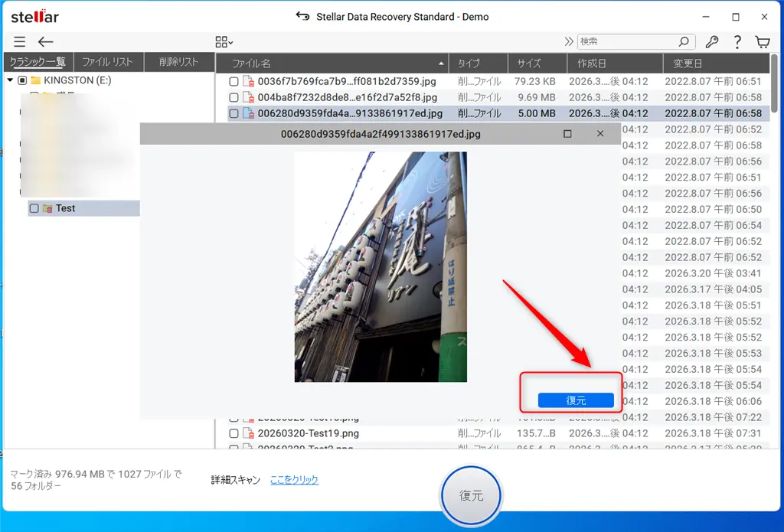The height and width of the screenshot is (532, 784).
Task: Collapse the KINGSTON (E:) tree node
Action: [x=9, y=80]
